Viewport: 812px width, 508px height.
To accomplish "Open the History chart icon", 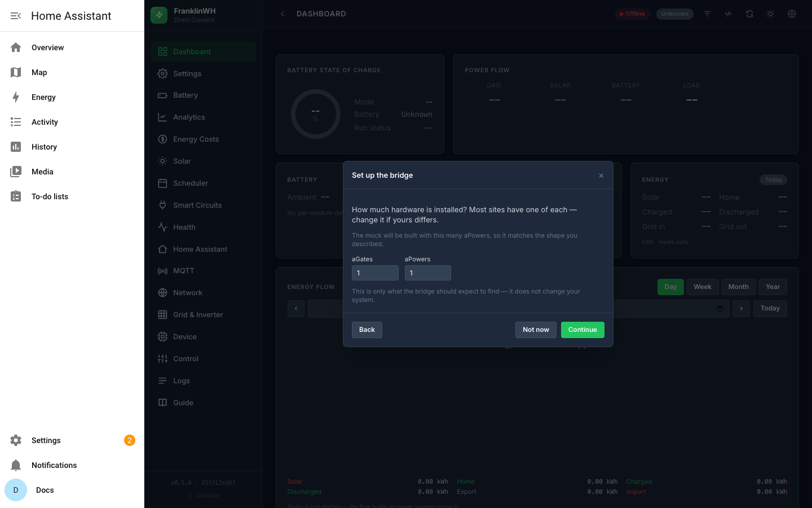I will [x=16, y=147].
